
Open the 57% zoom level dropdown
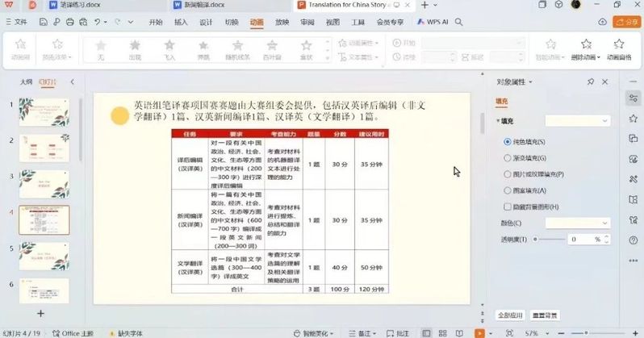(537, 332)
